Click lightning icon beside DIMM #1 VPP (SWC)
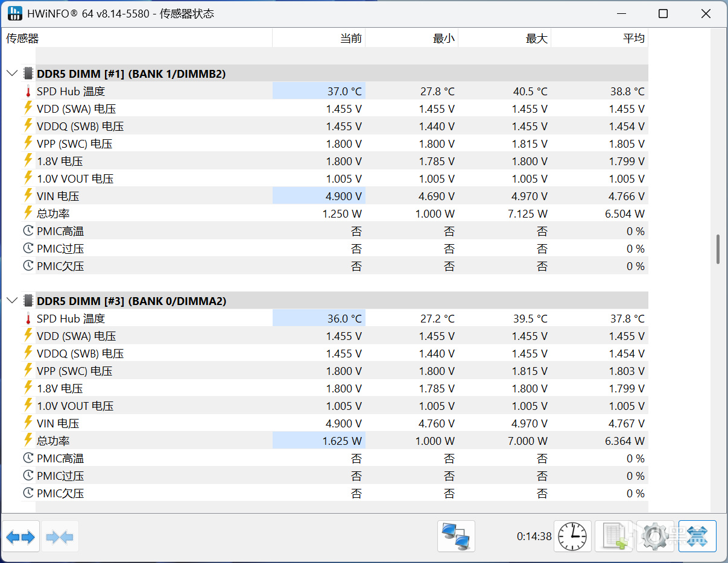The image size is (728, 563). click(28, 143)
